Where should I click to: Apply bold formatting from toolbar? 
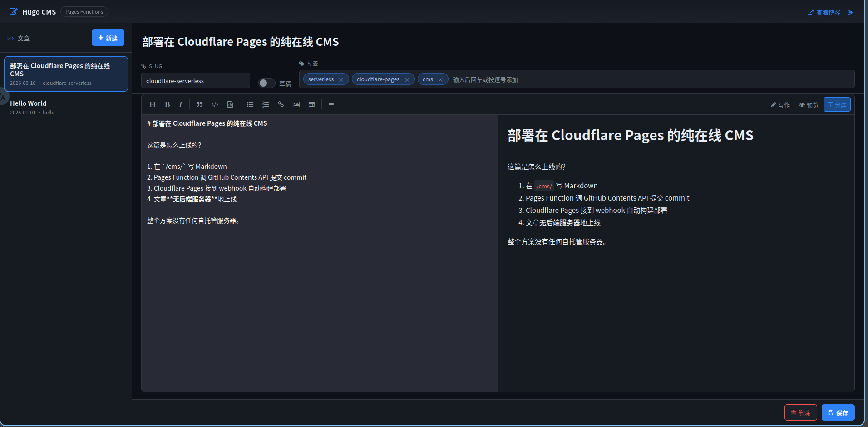(167, 104)
